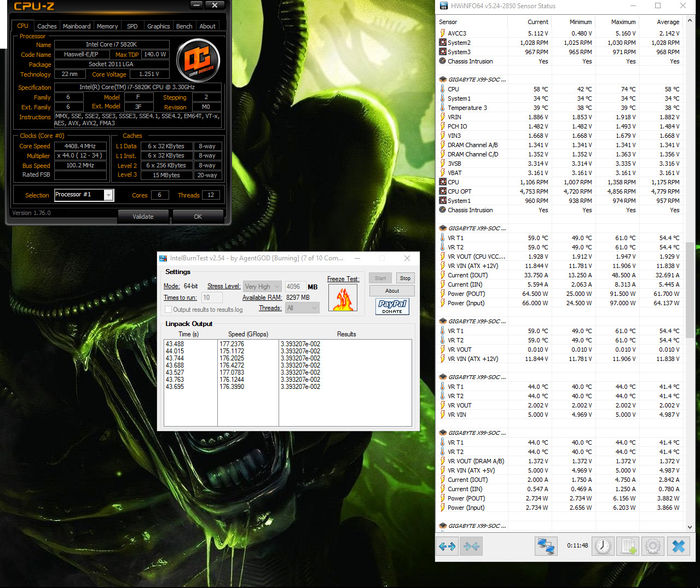Click Power (Input) 66.000 W row icon
Screen dimensions: 700x588
click(x=442, y=303)
